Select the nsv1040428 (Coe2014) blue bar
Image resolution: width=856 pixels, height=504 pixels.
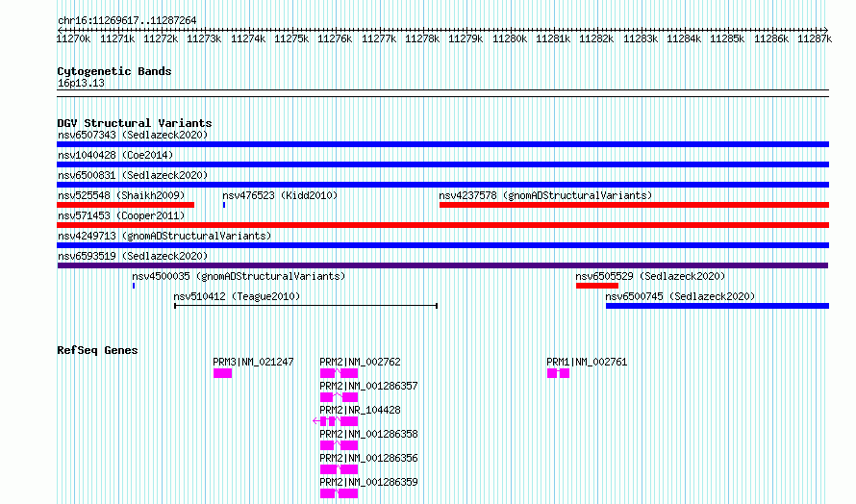tap(442, 164)
